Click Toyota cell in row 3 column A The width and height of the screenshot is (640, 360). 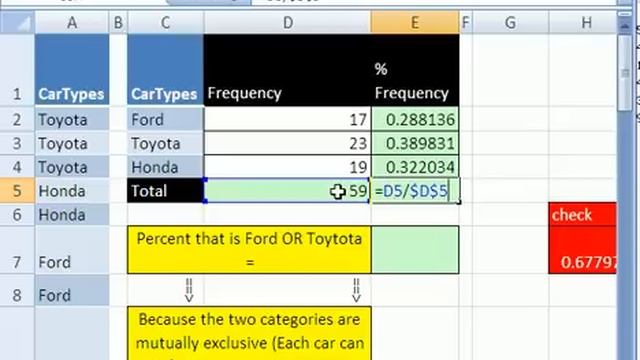72,143
